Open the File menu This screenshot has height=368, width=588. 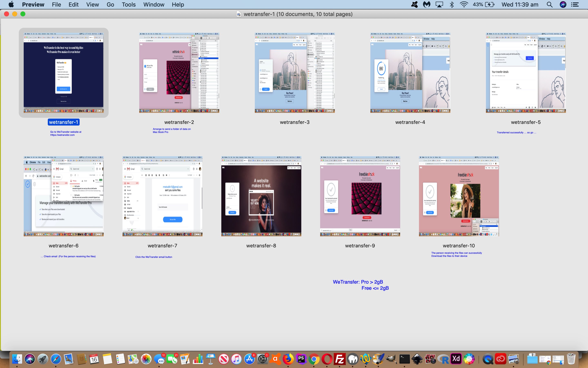(56, 4)
